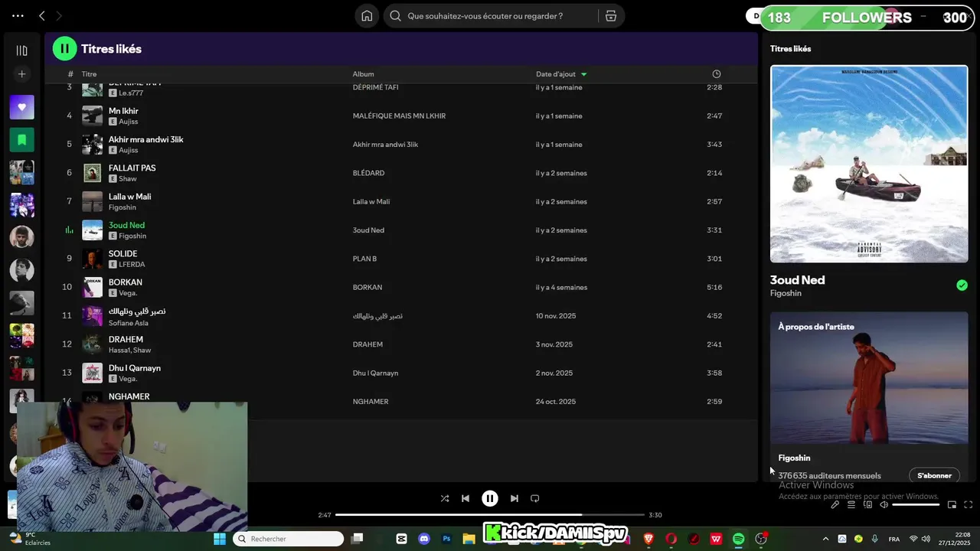This screenshot has width=980, height=551.
Task: Open the Spotify taskbar icon
Action: pyautogui.click(x=738, y=539)
